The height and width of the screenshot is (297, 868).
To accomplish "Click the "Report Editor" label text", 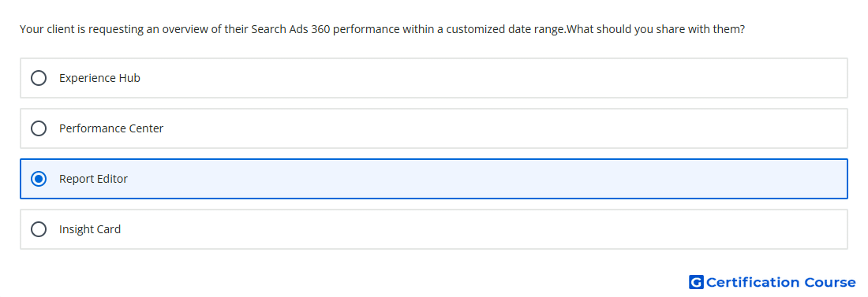I will coord(94,179).
